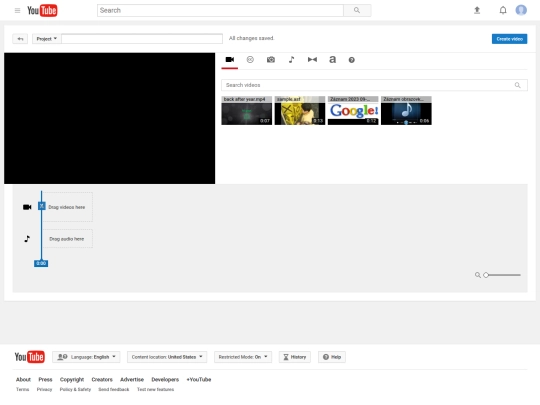Viewport: 540px width, 405px height.
Task: Click the YouTube logo in header
Action: pyautogui.click(x=42, y=10)
